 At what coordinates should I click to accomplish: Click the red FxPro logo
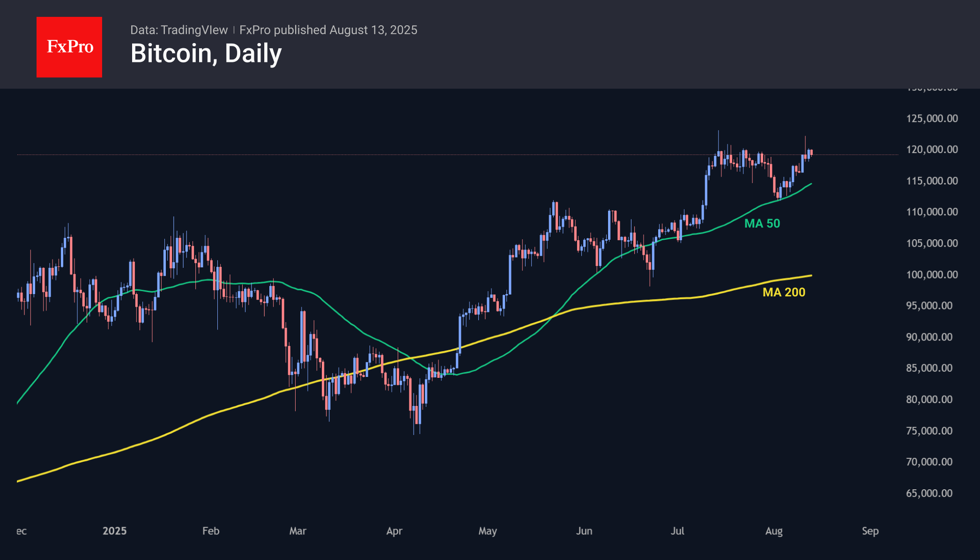pos(69,47)
